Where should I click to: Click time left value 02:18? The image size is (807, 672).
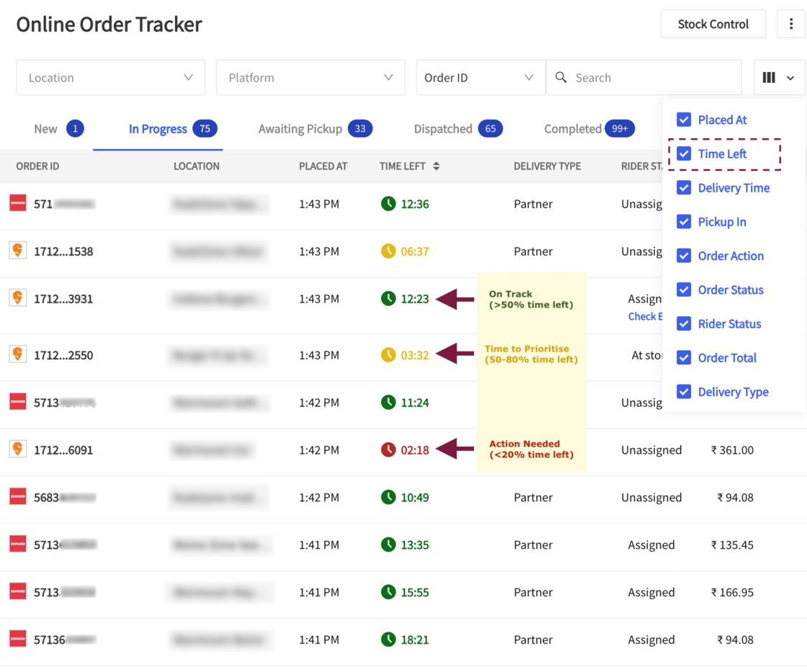[415, 450]
